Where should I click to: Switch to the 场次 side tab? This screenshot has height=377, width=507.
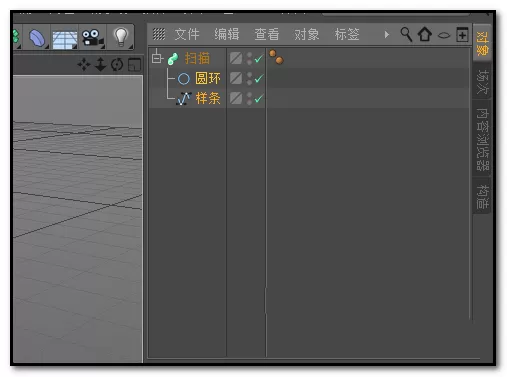(482, 82)
